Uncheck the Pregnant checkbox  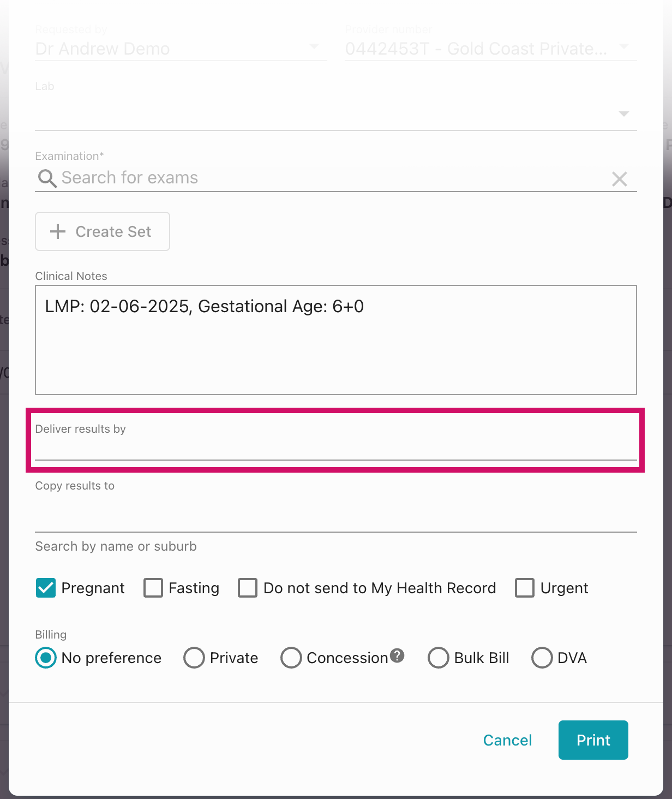tap(45, 588)
